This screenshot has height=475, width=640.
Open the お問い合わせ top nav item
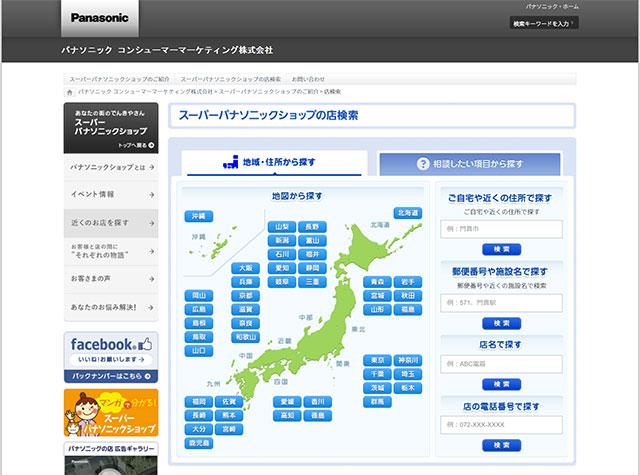point(308,79)
